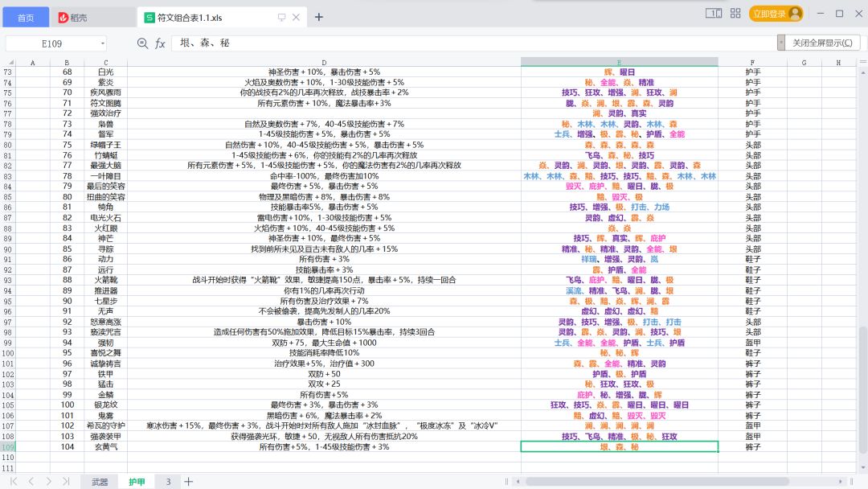Click the horizontal scrollbar thumb
The width and height of the screenshot is (868, 489).
tap(657, 482)
